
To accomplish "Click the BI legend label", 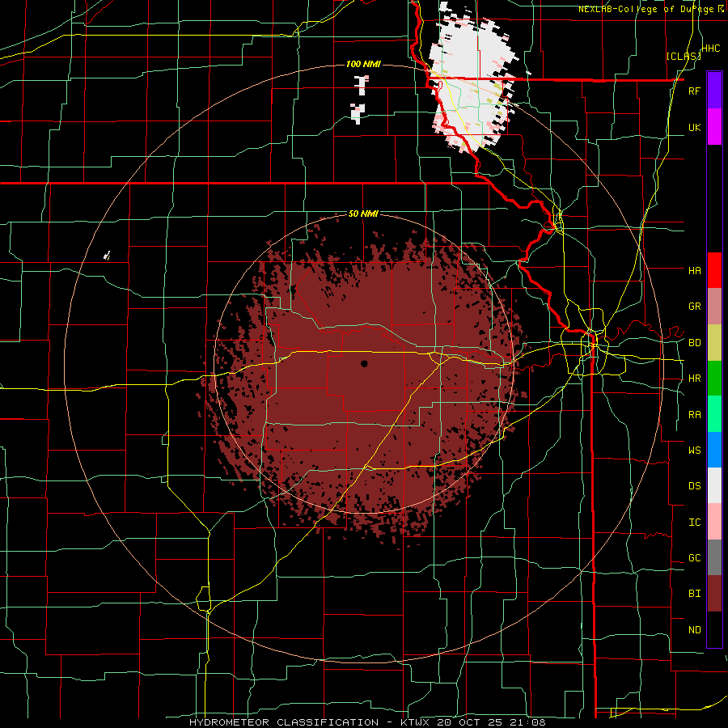I will (x=694, y=594).
